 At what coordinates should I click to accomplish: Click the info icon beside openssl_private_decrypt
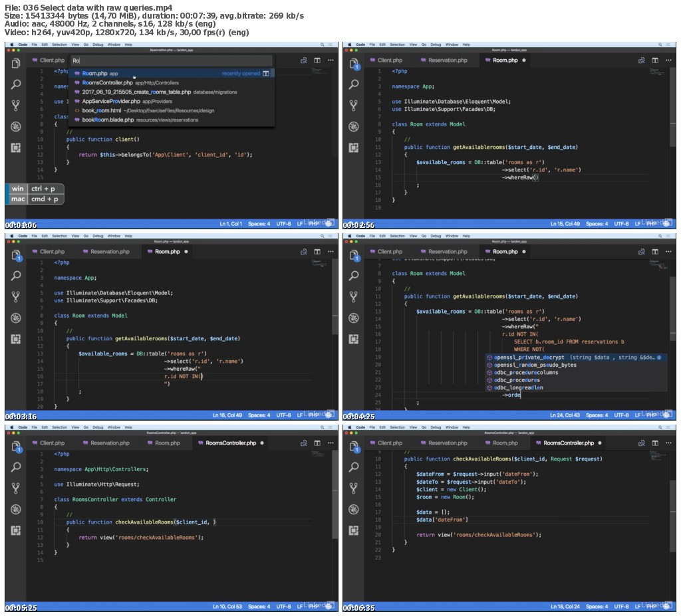point(659,358)
